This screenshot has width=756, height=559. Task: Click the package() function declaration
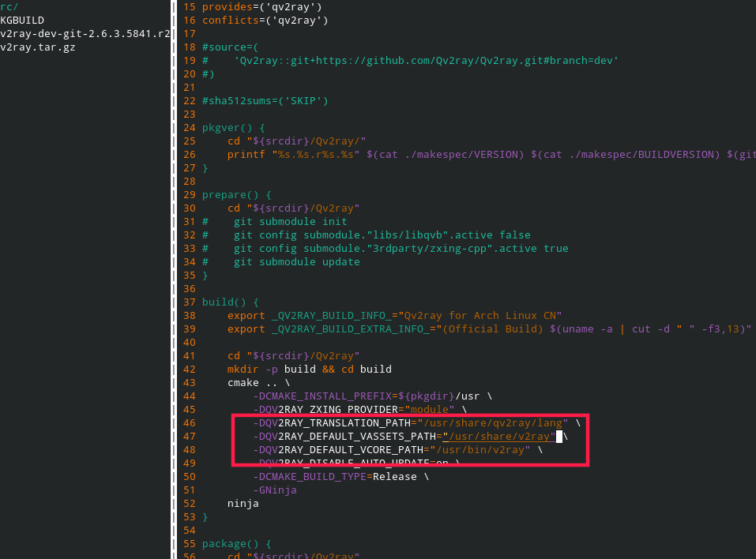point(236,544)
